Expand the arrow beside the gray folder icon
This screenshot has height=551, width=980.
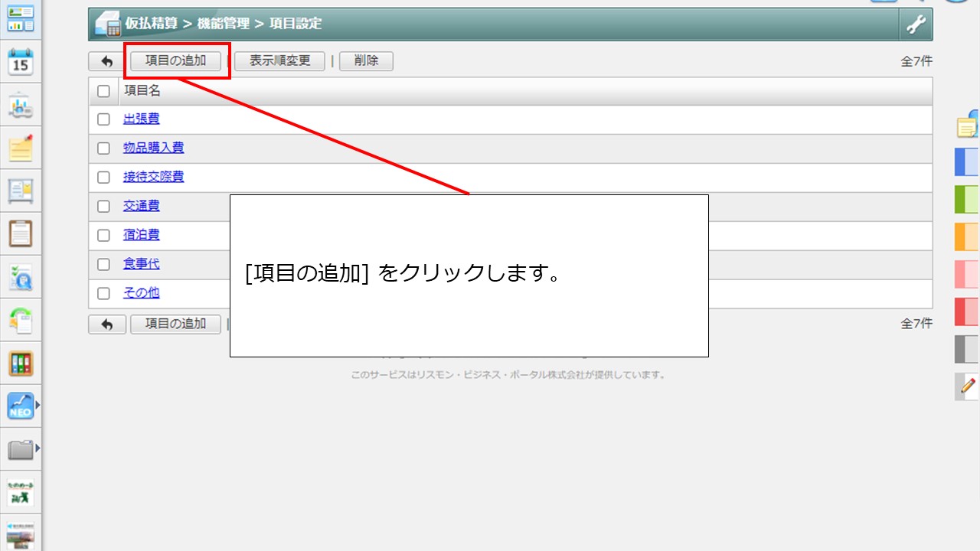[x=38, y=448]
